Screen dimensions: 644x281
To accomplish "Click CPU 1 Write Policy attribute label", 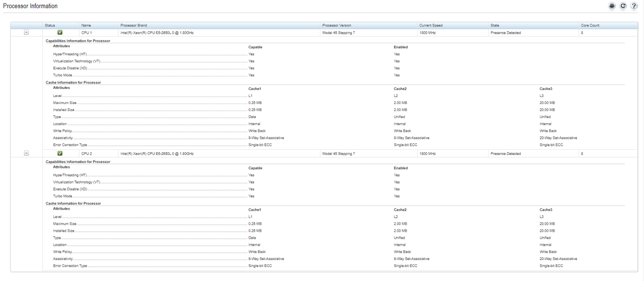I will click(x=62, y=131).
